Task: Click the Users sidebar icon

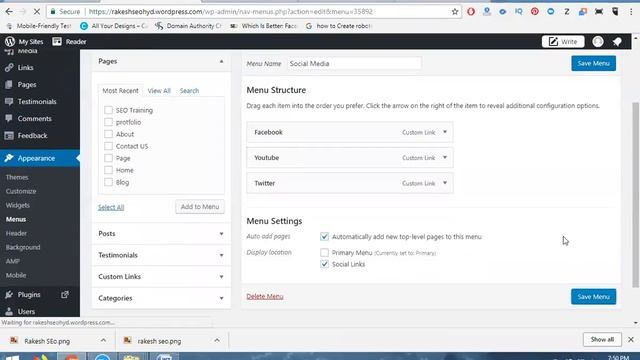Action: coord(9,311)
